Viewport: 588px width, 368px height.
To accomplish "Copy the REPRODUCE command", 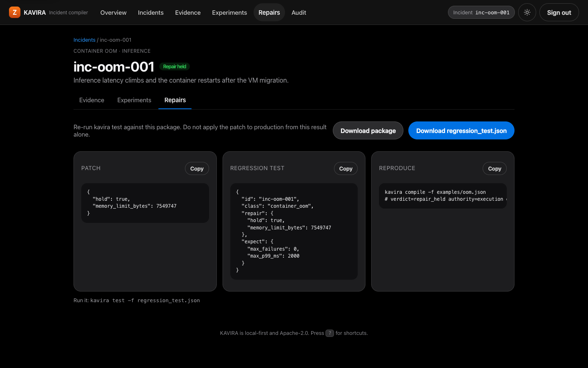I will click(494, 168).
